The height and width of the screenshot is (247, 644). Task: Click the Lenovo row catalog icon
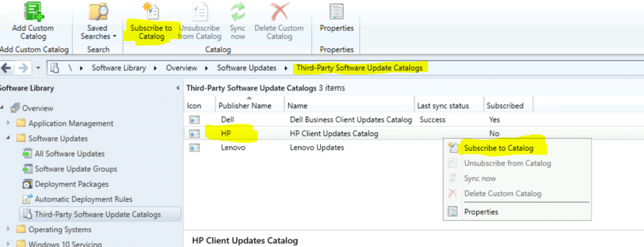click(x=194, y=148)
